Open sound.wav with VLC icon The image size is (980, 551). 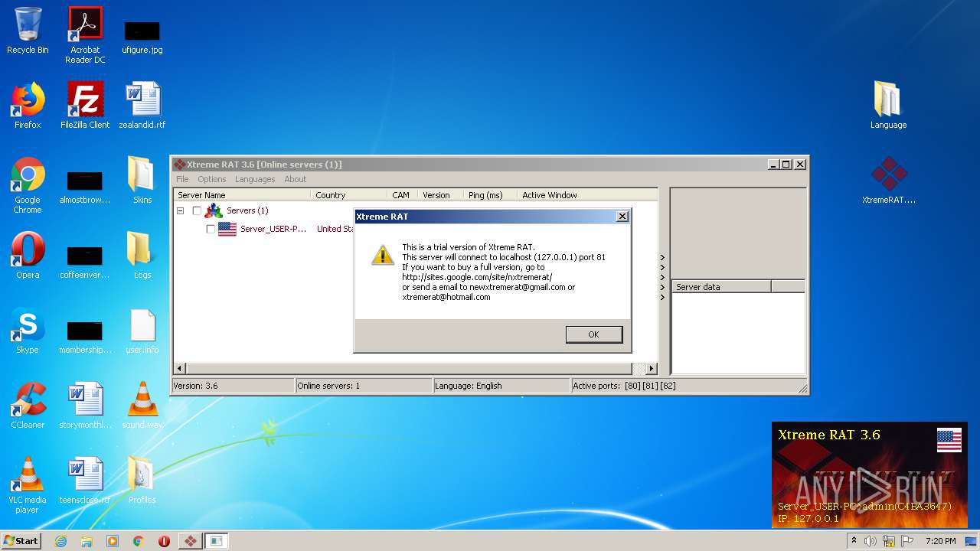coord(142,406)
